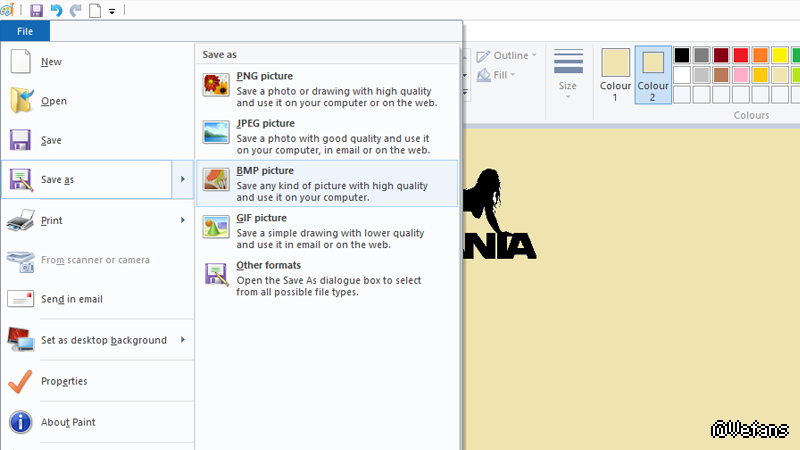
Task: Select Save as menu entry
Action: (87, 179)
